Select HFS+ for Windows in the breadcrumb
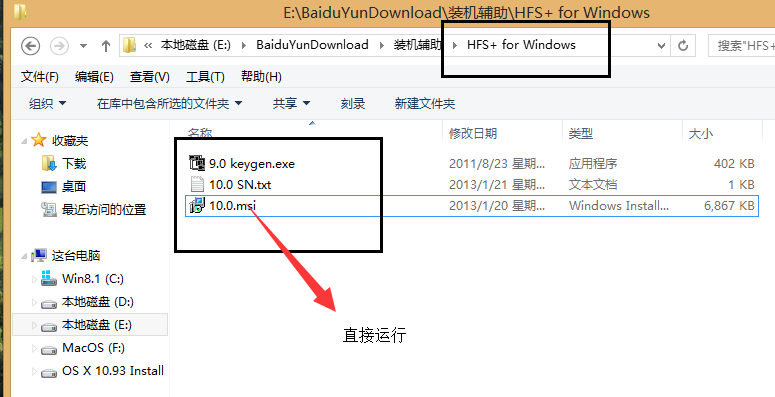The height and width of the screenshot is (397, 775). pos(521,45)
